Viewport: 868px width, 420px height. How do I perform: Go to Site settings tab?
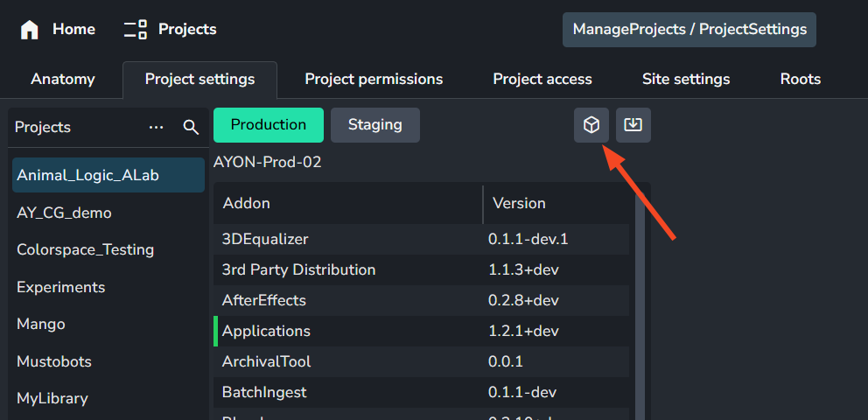(x=686, y=80)
